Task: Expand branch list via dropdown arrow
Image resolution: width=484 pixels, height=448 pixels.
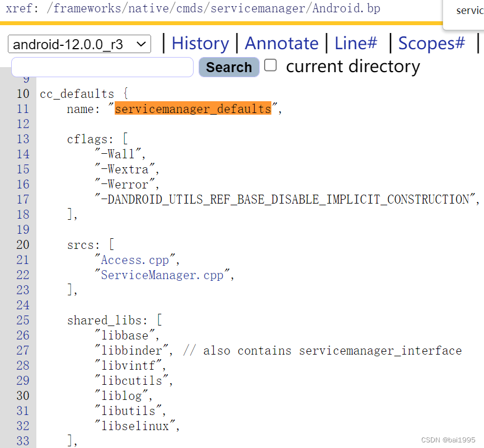Action: click(143, 44)
